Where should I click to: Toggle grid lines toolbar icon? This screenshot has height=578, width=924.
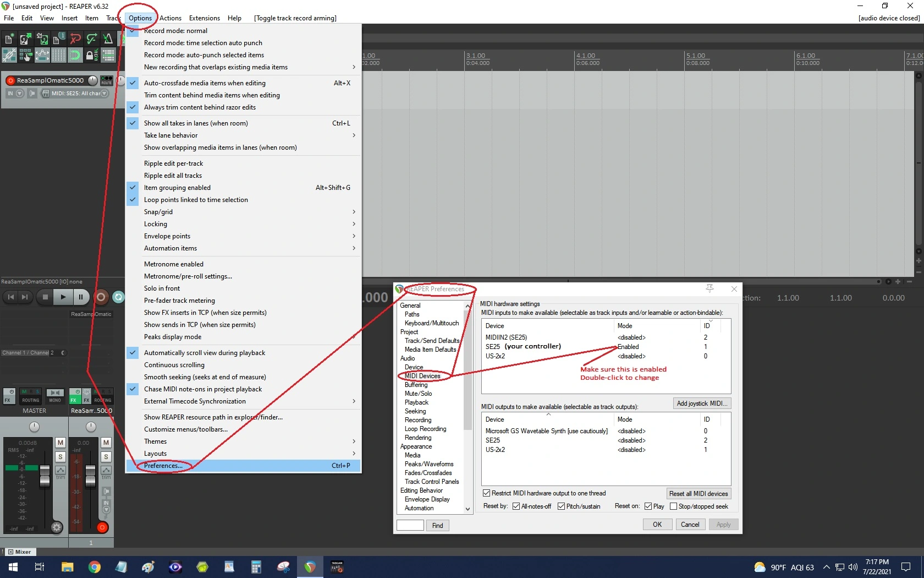[x=59, y=55]
